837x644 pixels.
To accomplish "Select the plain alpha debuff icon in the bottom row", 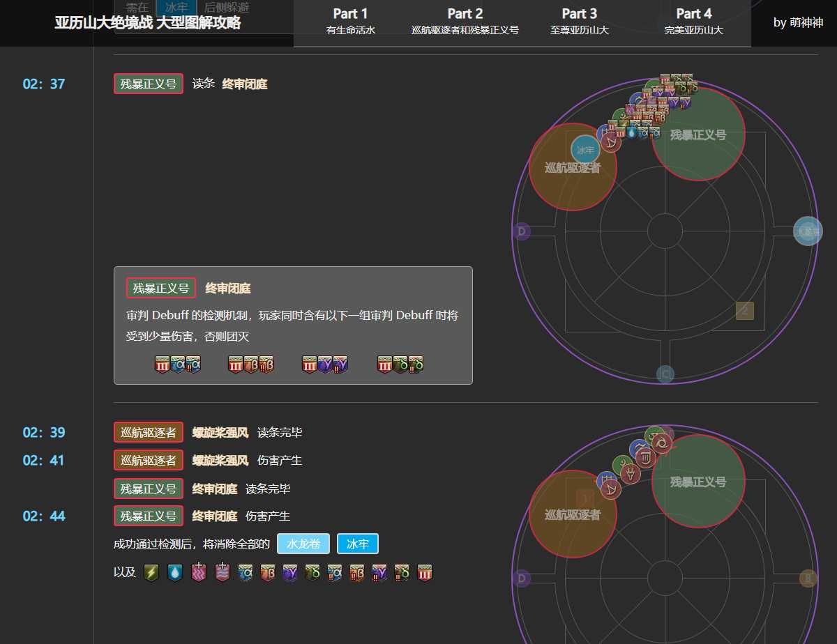I will 246,573.
